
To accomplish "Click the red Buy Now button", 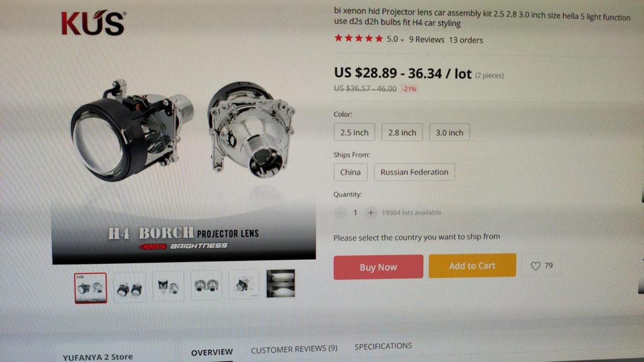I will (x=378, y=267).
